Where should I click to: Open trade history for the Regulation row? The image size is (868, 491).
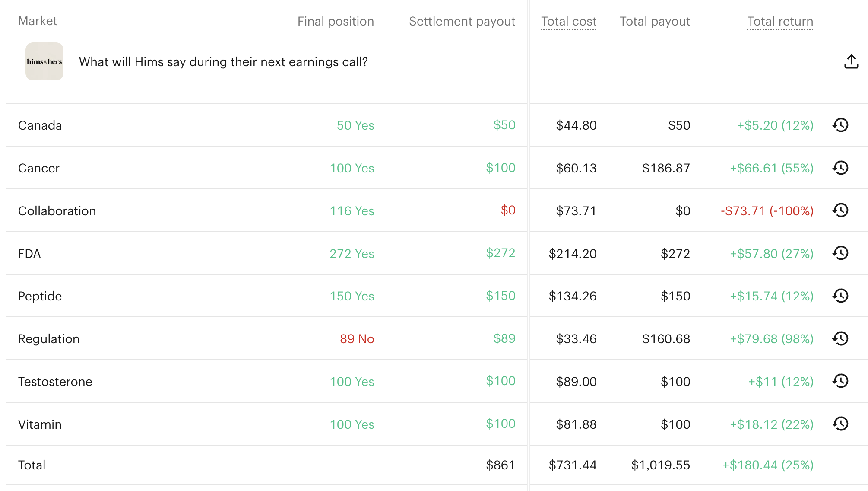point(840,338)
